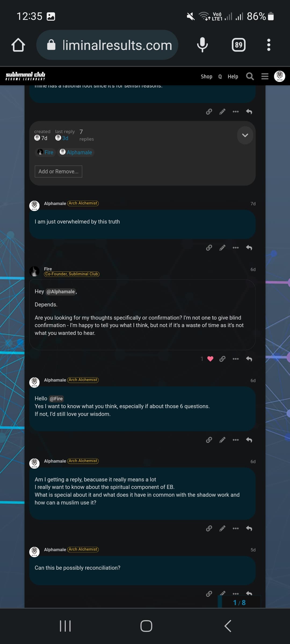Open the Shop menu item

(206, 76)
